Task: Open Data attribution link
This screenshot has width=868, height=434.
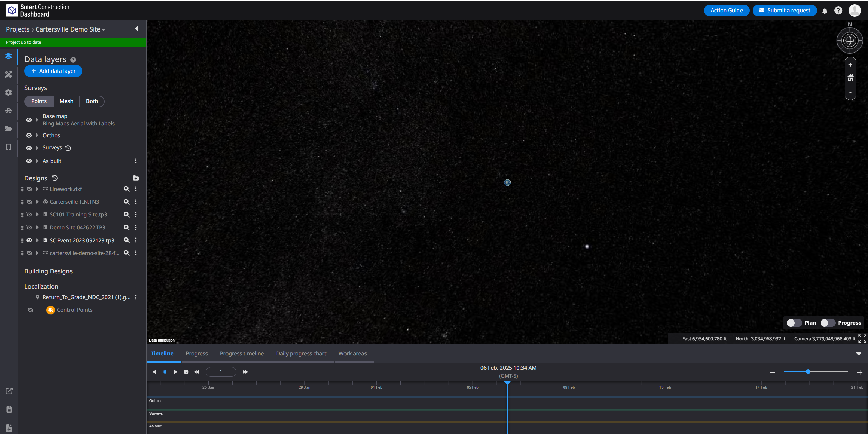Action: click(x=162, y=340)
